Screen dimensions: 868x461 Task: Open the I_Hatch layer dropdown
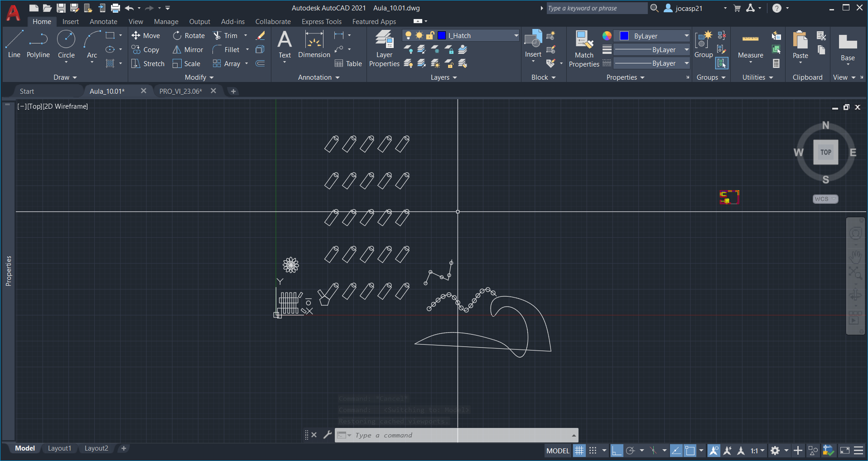(x=516, y=35)
